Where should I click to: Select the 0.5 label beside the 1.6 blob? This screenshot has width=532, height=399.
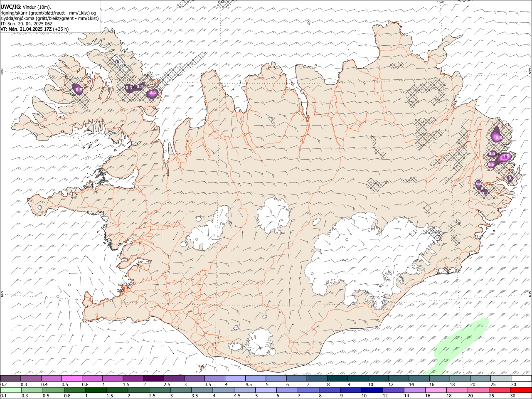point(492,153)
